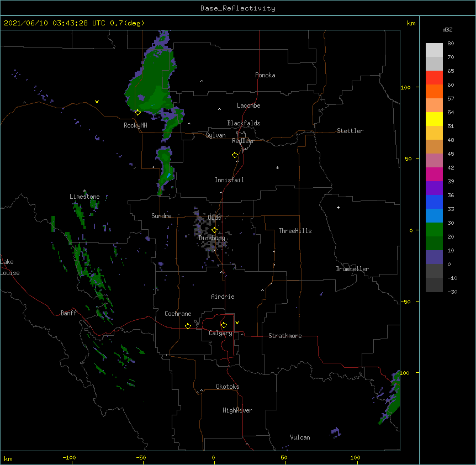Click the yellow diamond marker south of RedDeer
The height and width of the screenshot is (465, 476).
[x=235, y=155]
